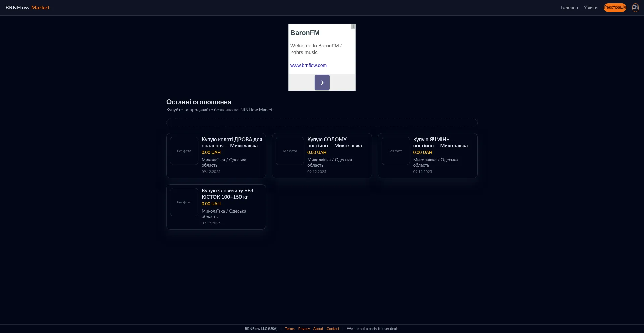This screenshot has width=644, height=333.
Task: Open the Увійти login link
Action: (590, 8)
